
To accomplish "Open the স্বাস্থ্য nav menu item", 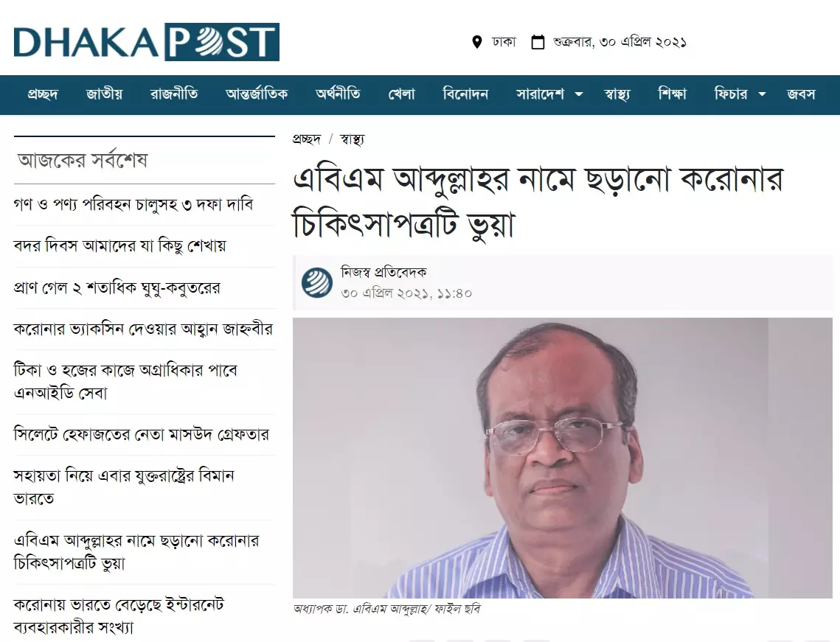I will (x=617, y=94).
